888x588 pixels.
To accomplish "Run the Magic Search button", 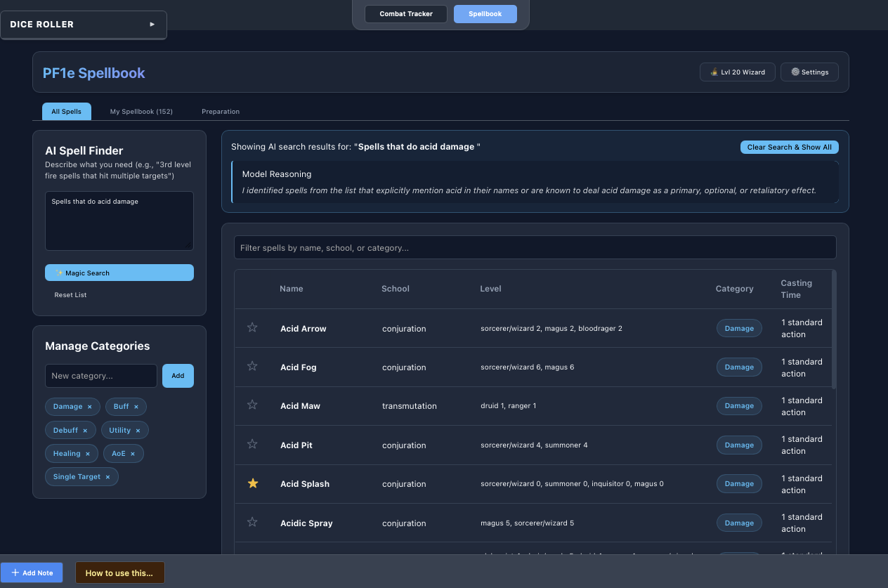I will (119, 273).
